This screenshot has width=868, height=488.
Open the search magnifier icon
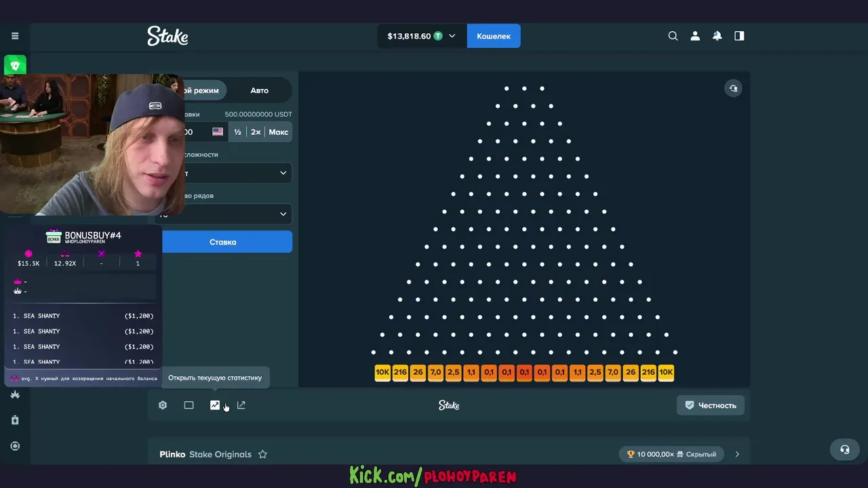click(x=673, y=36)
